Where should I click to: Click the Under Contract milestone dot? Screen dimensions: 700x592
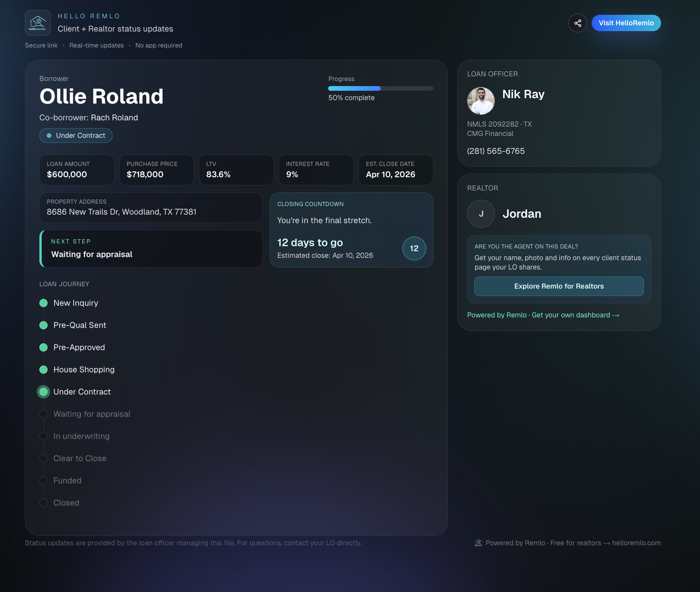[43, 392]
